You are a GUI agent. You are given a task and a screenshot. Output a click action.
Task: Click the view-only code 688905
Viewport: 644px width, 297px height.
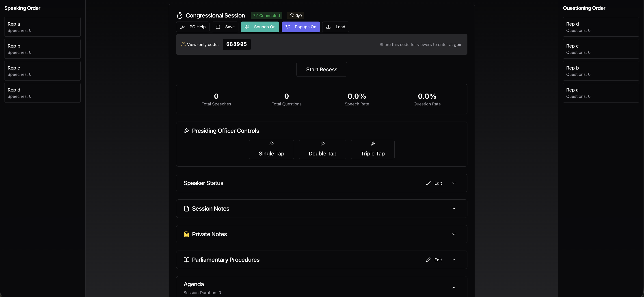[236, 44]
